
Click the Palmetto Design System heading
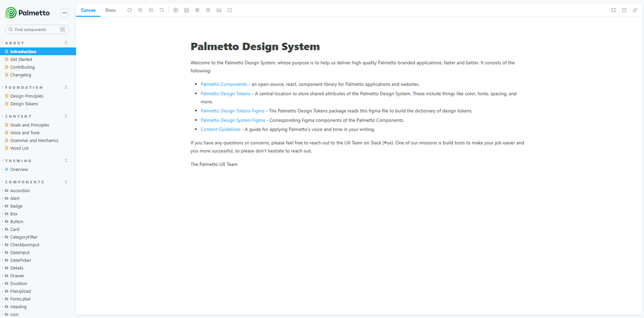[x=255, y=46]
